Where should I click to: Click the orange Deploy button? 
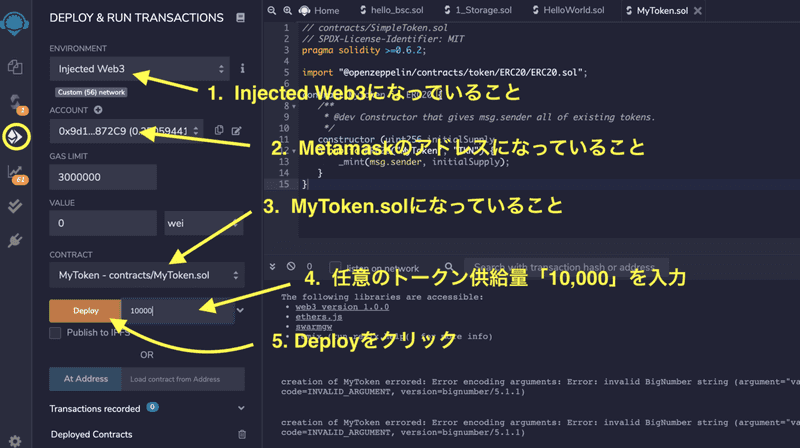(x=86, y=311)
